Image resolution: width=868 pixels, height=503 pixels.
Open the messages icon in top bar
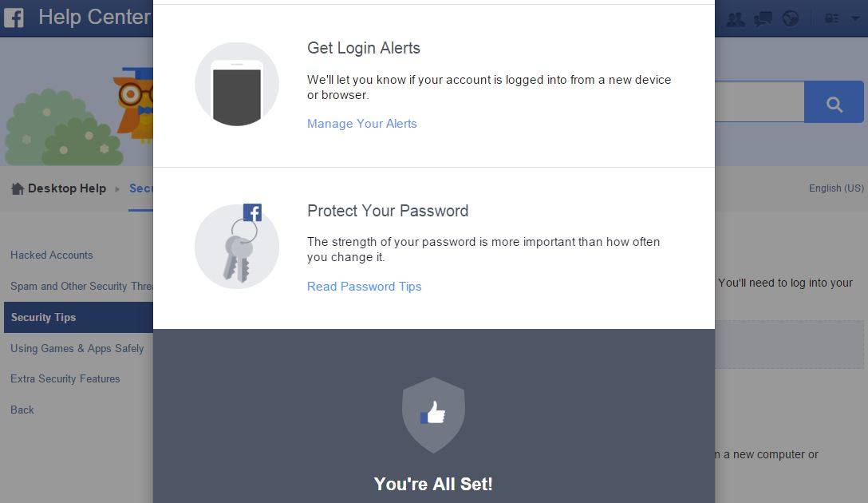click(763, 19)
